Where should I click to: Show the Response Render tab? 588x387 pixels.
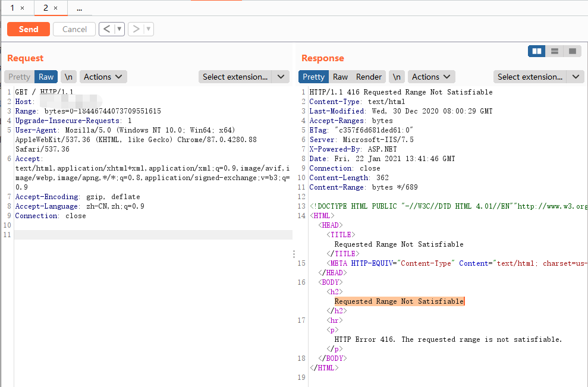coord(369,77)
